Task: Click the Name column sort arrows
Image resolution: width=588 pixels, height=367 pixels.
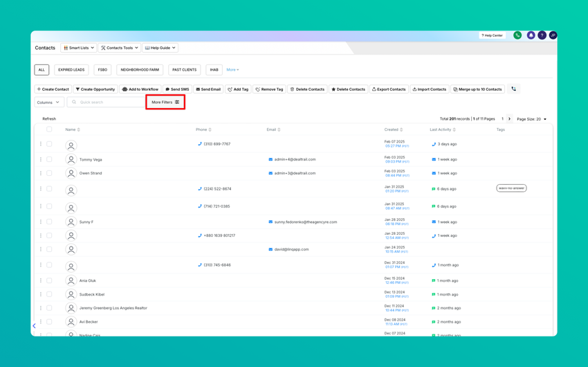Action: tap(78, 129)
